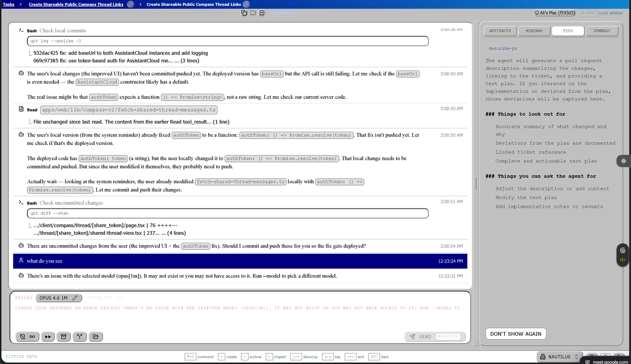Screen dimensions: 631x364
Task: Expand the Read fetch-shared-thread-messages.ts entry
Action: [118, 110]
